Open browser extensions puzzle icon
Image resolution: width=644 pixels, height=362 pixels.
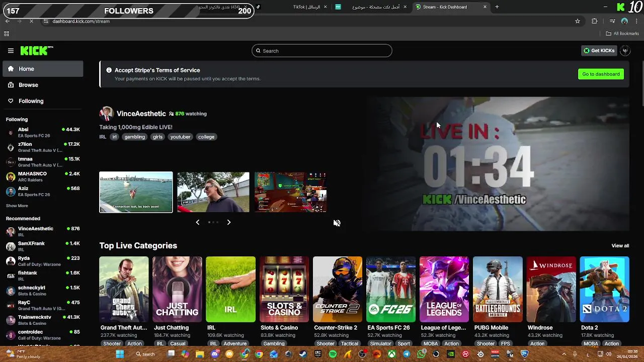(x=595, y=21)
